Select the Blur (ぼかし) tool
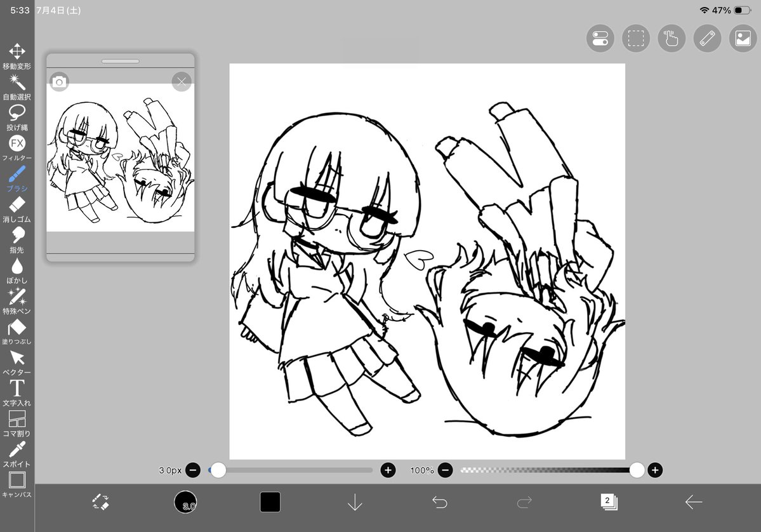Image resolution: width=761 pixels, height=532 pixels. pyautogui.click(x=17, y=270)
